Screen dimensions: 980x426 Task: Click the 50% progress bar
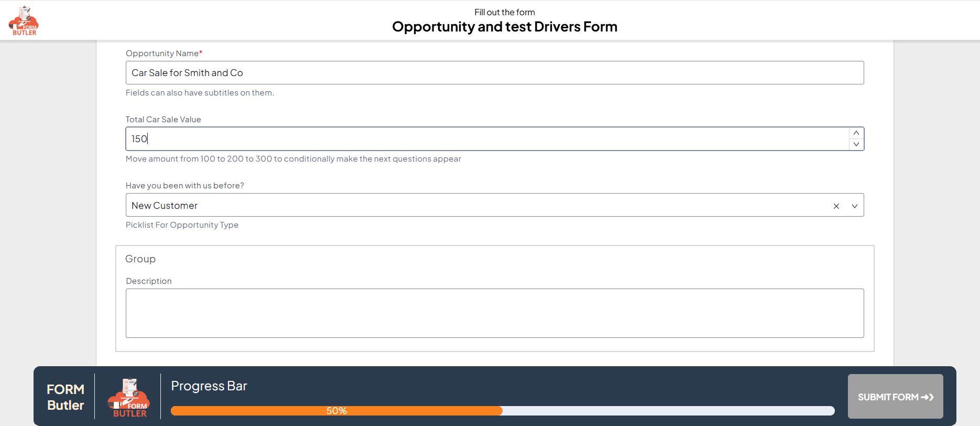point(503,411)
